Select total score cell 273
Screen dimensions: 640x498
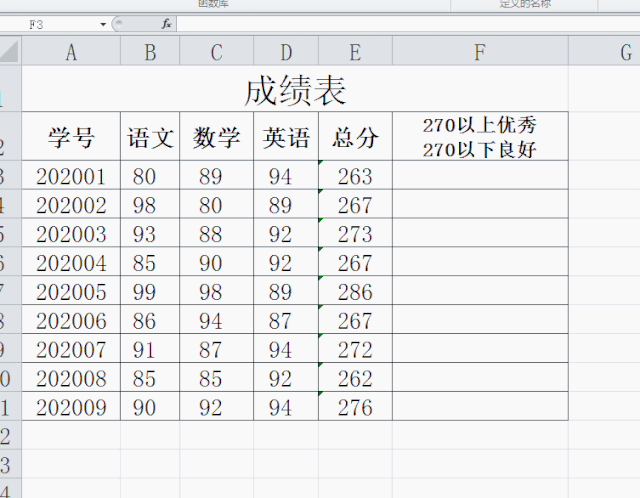[356, 233]
